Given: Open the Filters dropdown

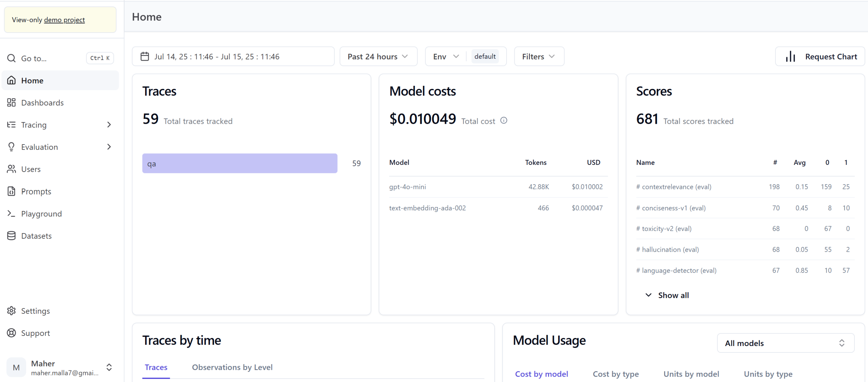Looking at the screenshot, I should pos(539,56).
